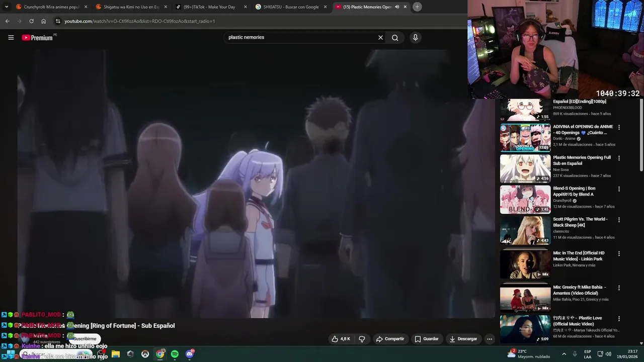Open network status icon in tray
This screenshot has height=362, width=644.
point(600,354)
